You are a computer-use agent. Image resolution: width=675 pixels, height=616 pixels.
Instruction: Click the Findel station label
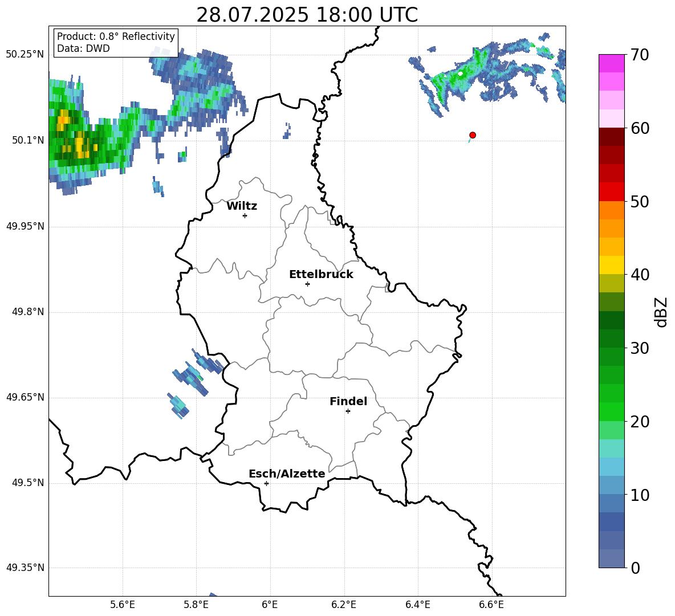pos(348,401)
